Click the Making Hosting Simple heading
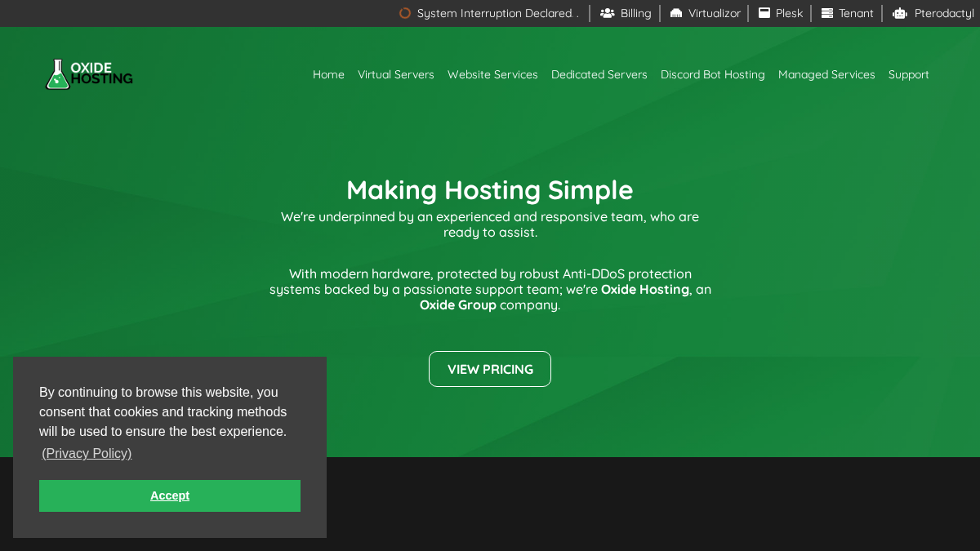Screen dimensions: 980x551 490,189
